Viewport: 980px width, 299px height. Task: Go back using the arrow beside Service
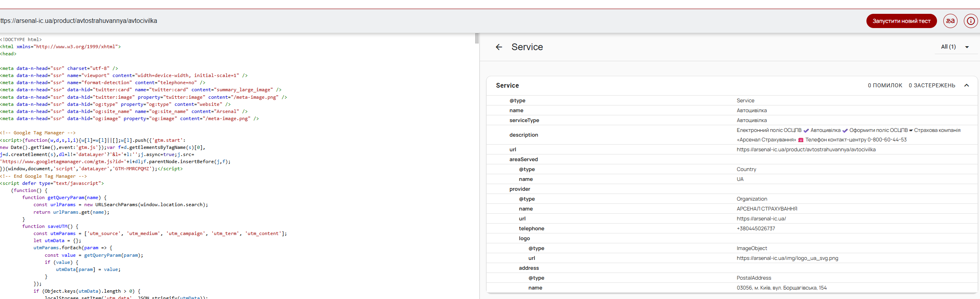click(x=499, y=47)
